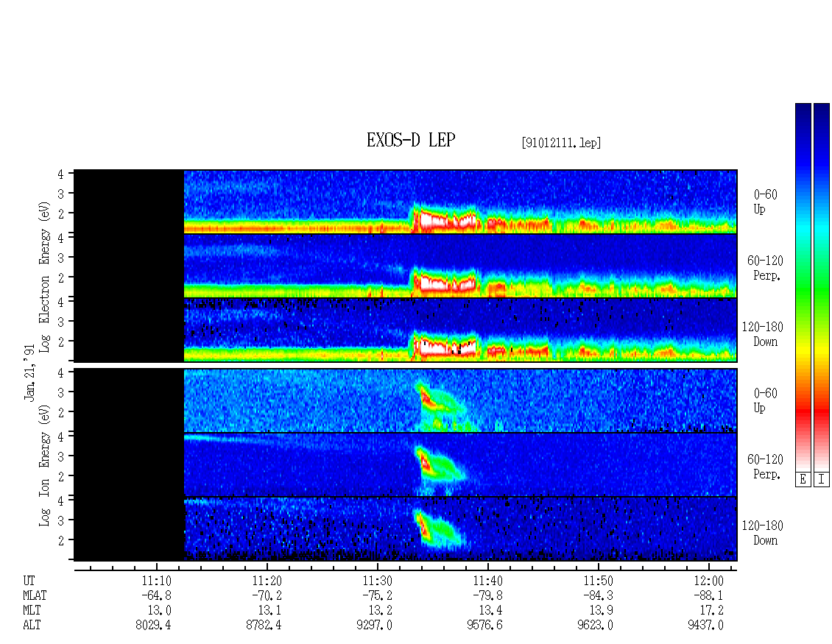832x644 pixels.
Task: Click the MLAT value -75.2
Action: (377, 595)
